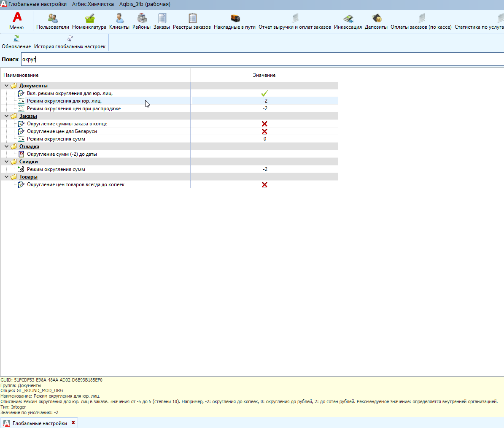The image size is (504, 428).
Task: Click the Документы group label
Action: (x=33, y=86)
